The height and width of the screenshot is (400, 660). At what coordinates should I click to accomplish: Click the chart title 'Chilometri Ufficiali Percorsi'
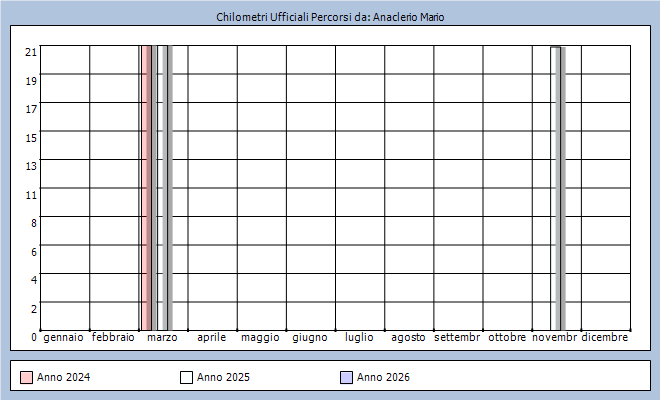[330, 18]
